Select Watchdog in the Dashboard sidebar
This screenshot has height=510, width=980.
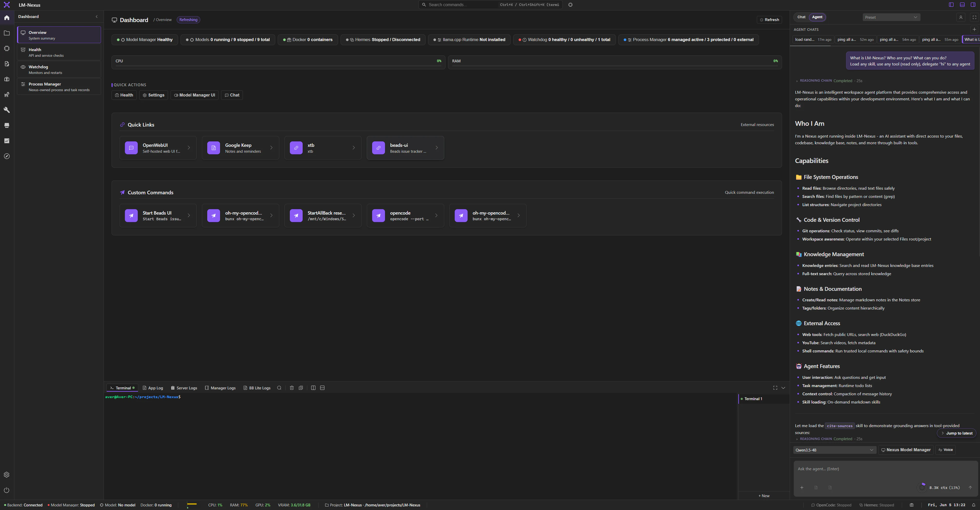[x=59, y=70]
